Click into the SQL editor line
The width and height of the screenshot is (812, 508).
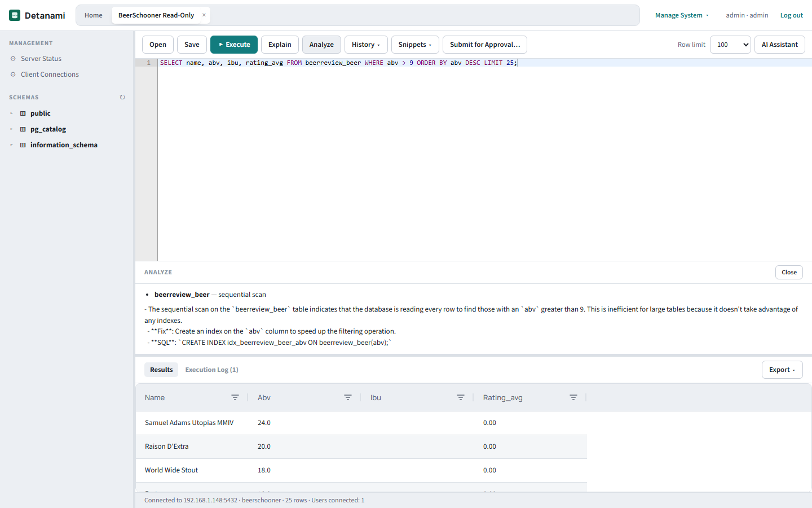(x=485, y=63)
